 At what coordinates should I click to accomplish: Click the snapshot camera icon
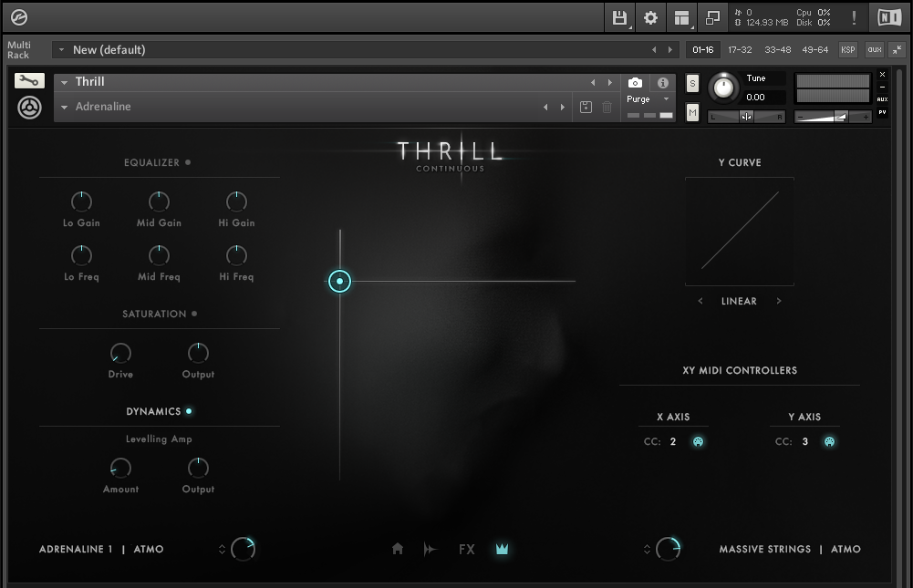coord(635,83)
